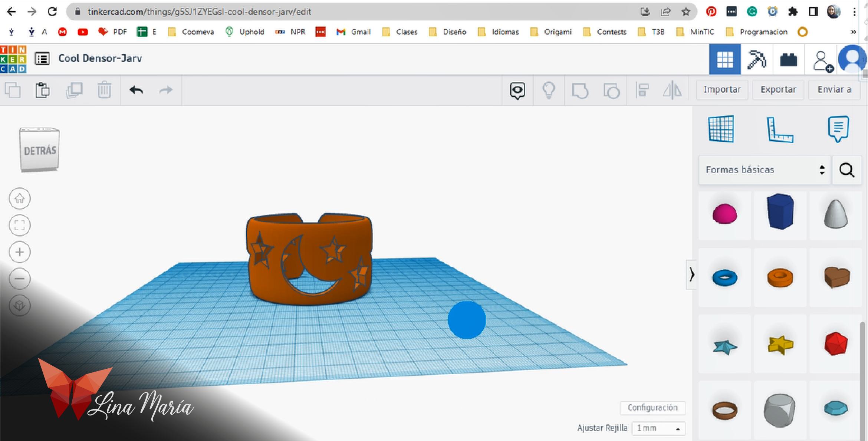
Task: Click the Importar menu button
Action: [722, 89]
